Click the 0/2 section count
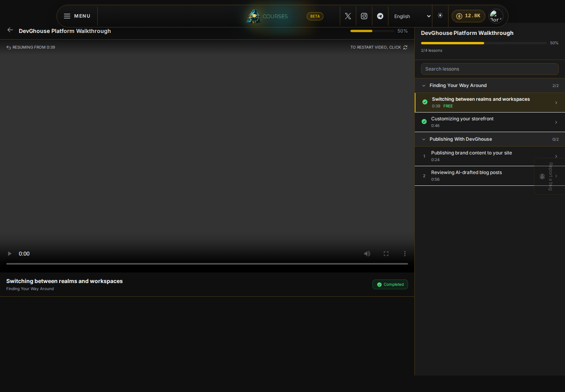565x392 pixels. point(556,140)
